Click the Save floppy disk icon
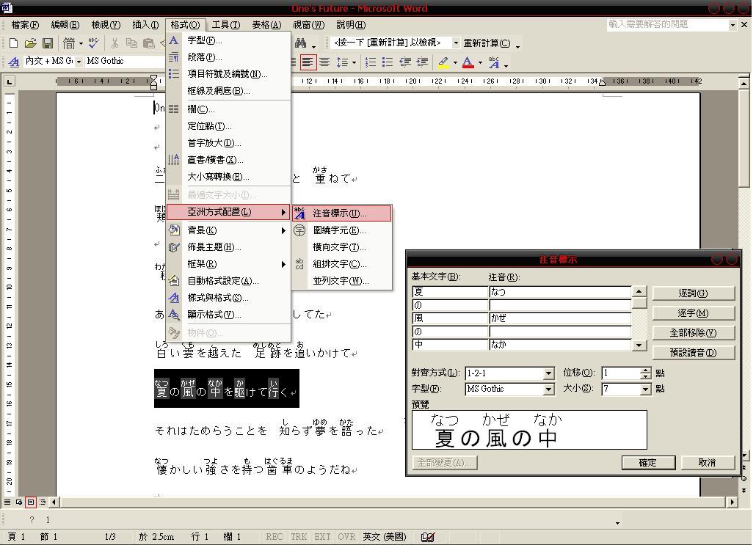Image resolution: width=756 pixels, height=545 pixels. (x=47, y=43)
